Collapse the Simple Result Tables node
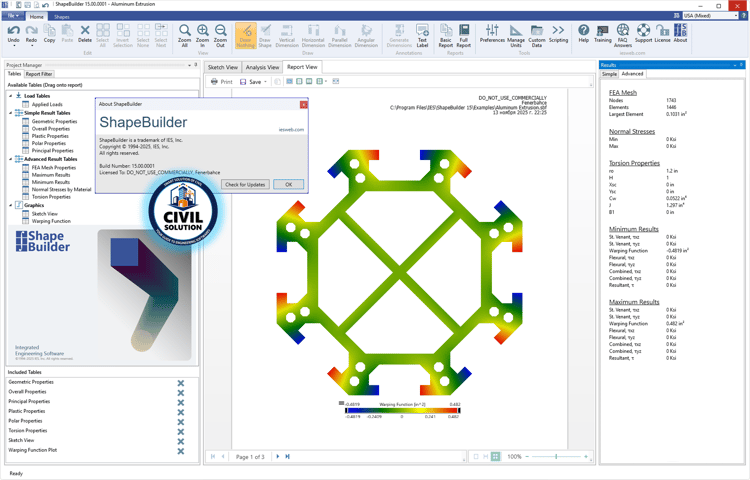 click(x=11, y=113)
